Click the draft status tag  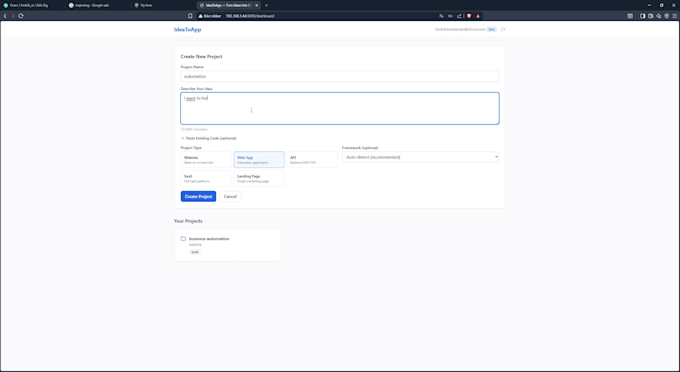click(x=195, y=252)
